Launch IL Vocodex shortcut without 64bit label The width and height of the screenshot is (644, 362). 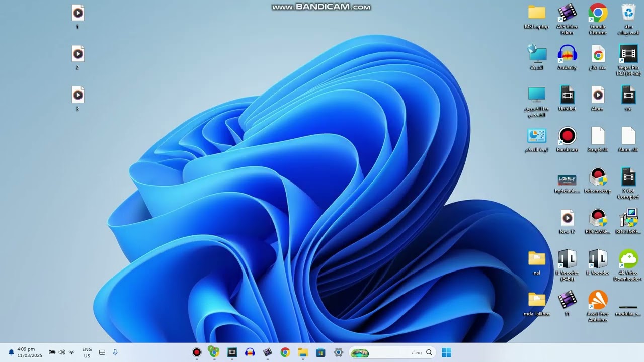(x=598, y=263)
